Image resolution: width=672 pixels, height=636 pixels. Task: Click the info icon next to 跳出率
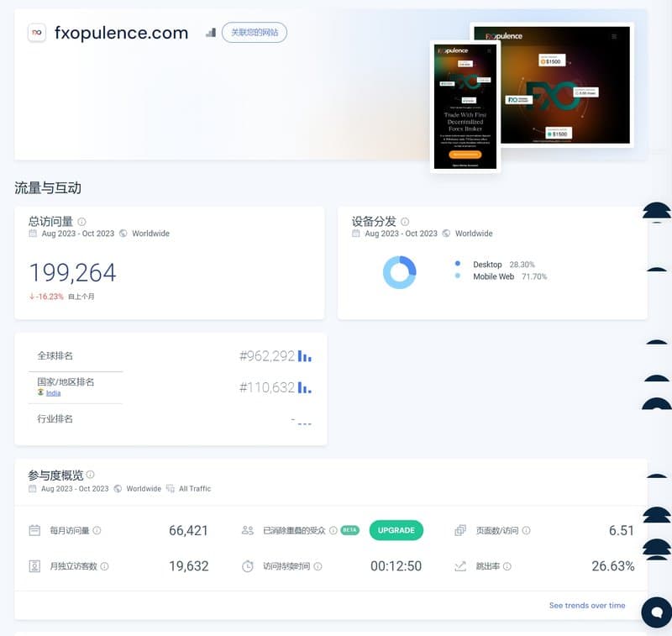point(507,566)
